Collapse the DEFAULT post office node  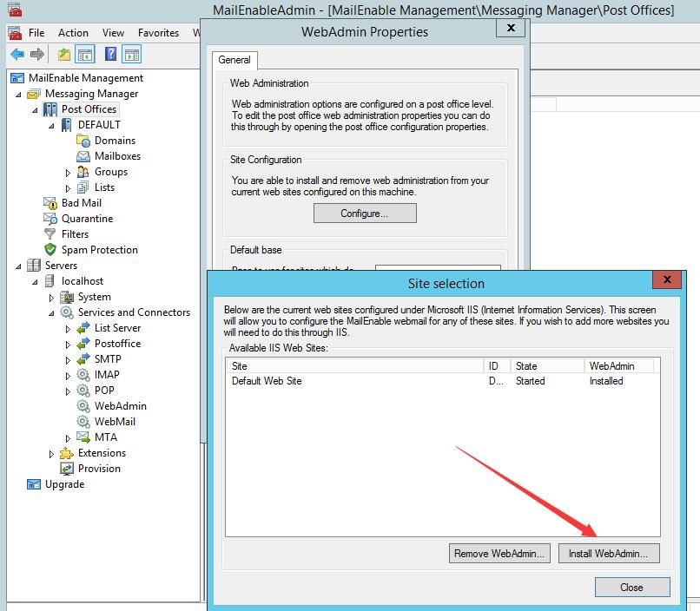(x=51, y=126)
